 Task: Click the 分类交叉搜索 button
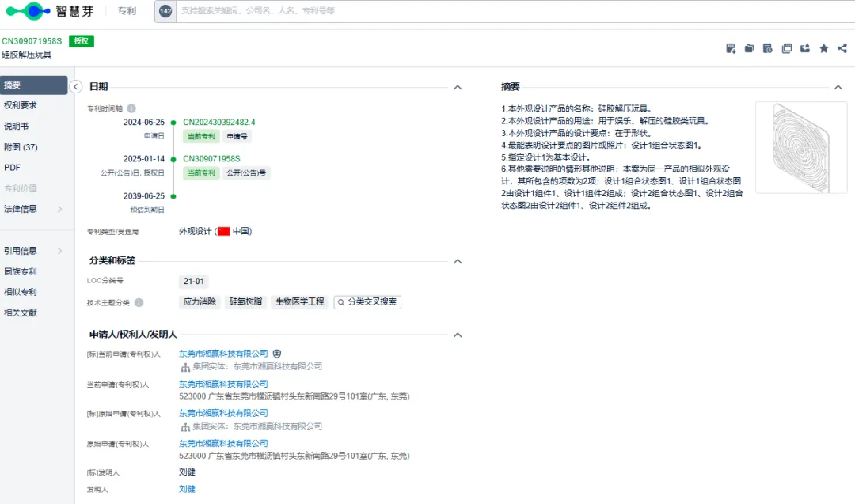pos(367,302)
